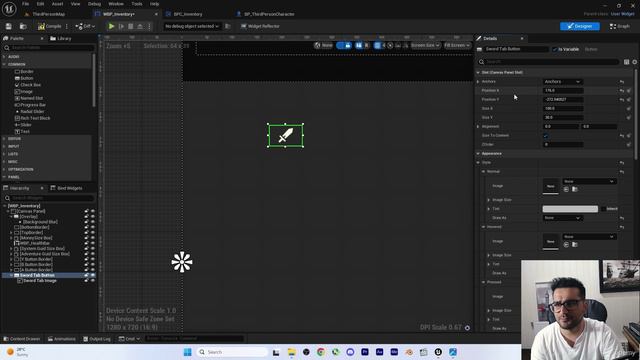The width and height of the screenshot is (640, 360).
Task: Switch to Graph mode
Action: 620,26
